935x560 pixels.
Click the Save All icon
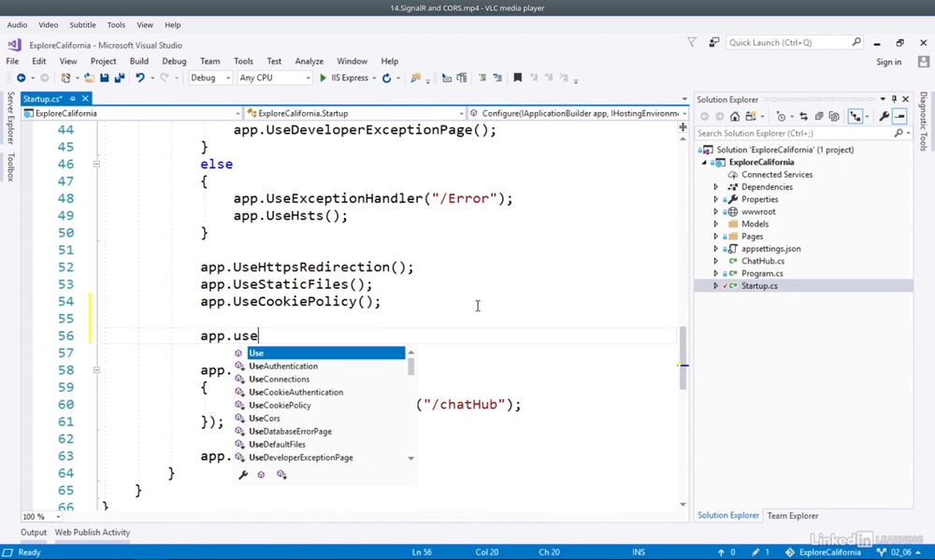[x=120, y=79]
